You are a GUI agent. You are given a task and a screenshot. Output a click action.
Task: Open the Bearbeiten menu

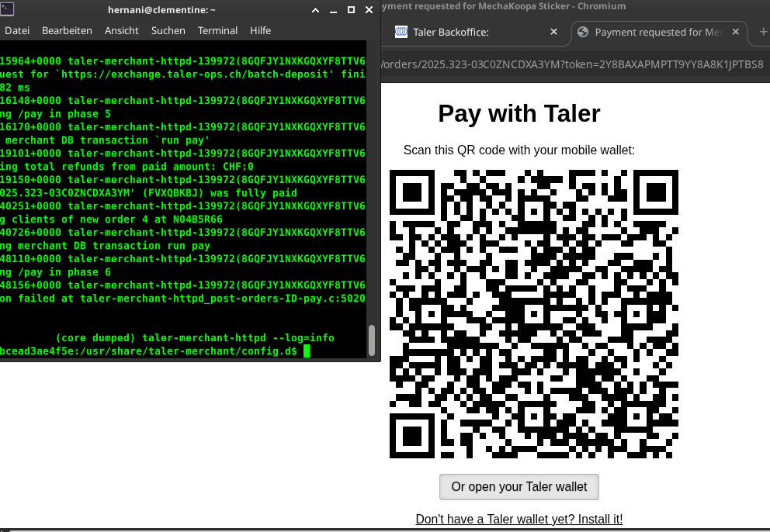click(x=67, y=30)
